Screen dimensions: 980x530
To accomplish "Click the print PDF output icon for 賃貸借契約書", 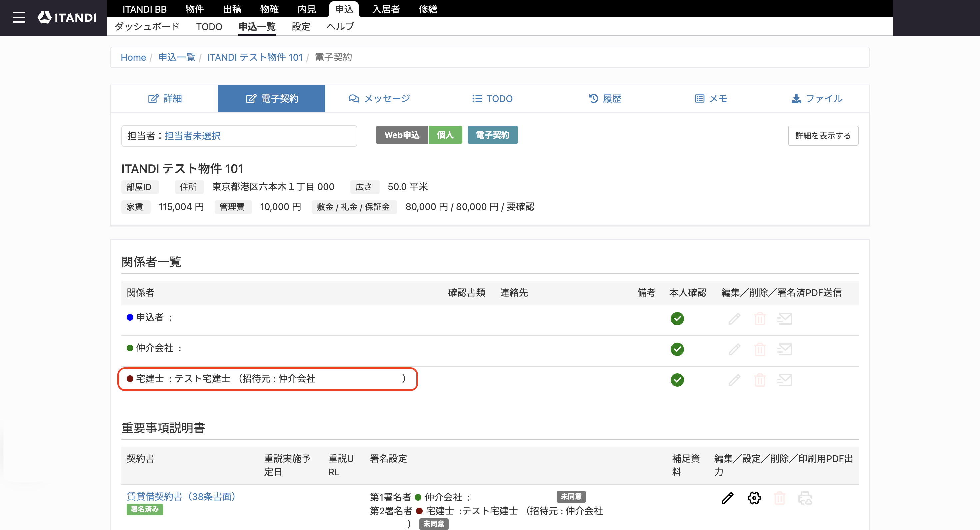I will click(x=805, y=498).
